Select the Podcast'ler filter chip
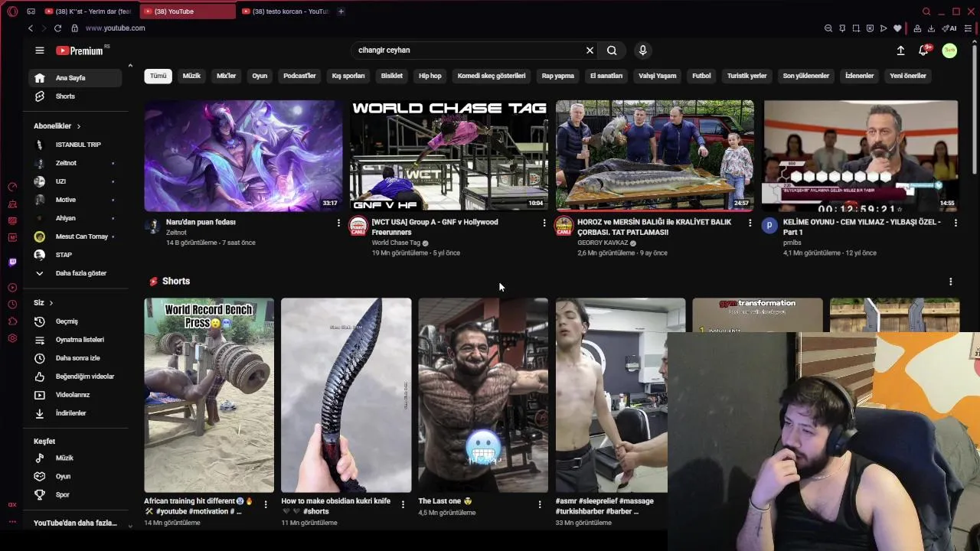Screen dimensions: 980x551 299,76
